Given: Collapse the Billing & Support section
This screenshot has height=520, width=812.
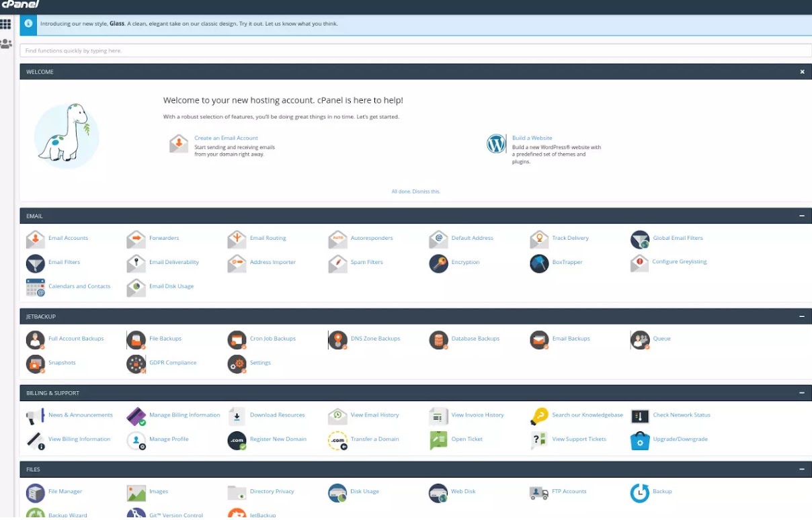Looking at the screenshot, I should click(x=802, y=393).
